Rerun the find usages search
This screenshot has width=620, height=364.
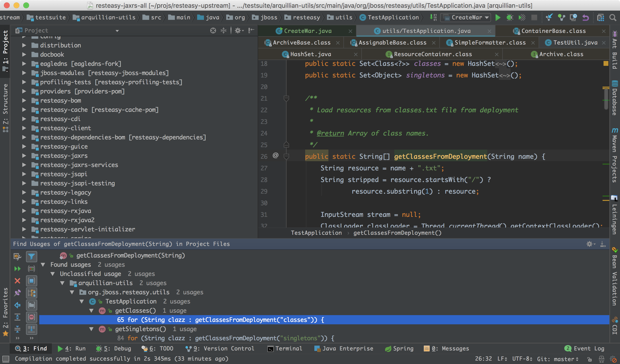pyautogui.click(x=17, y=269)
